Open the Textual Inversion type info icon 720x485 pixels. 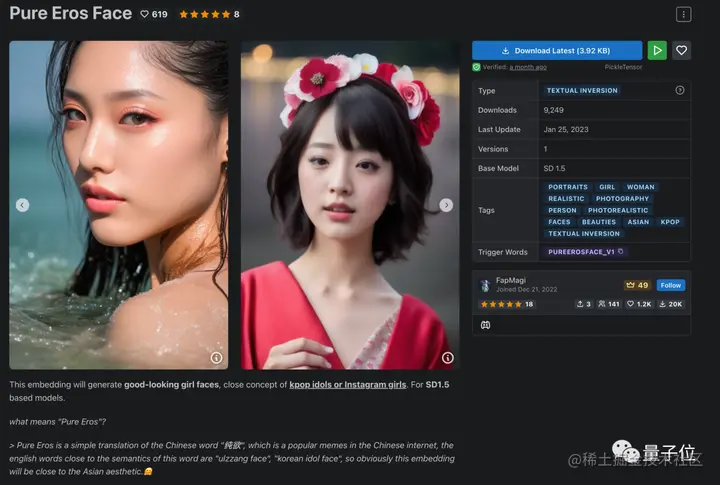pyautogui.click(x=680, y=90)
